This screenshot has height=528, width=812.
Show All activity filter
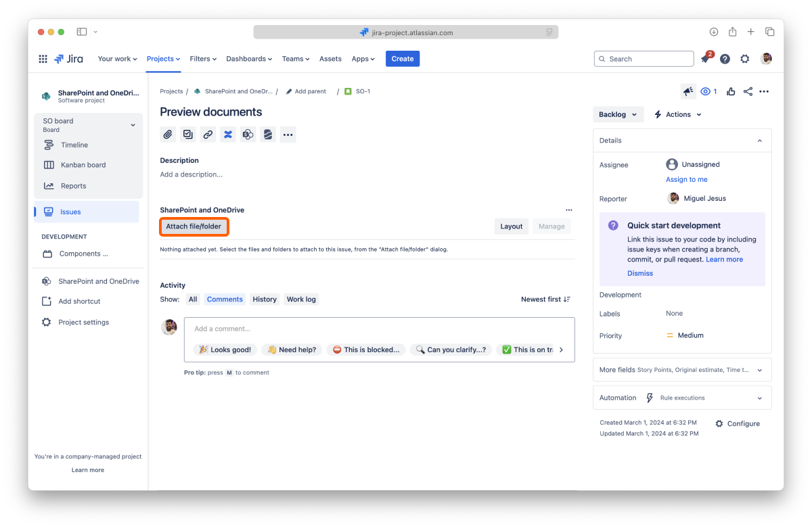click(193, 299)
